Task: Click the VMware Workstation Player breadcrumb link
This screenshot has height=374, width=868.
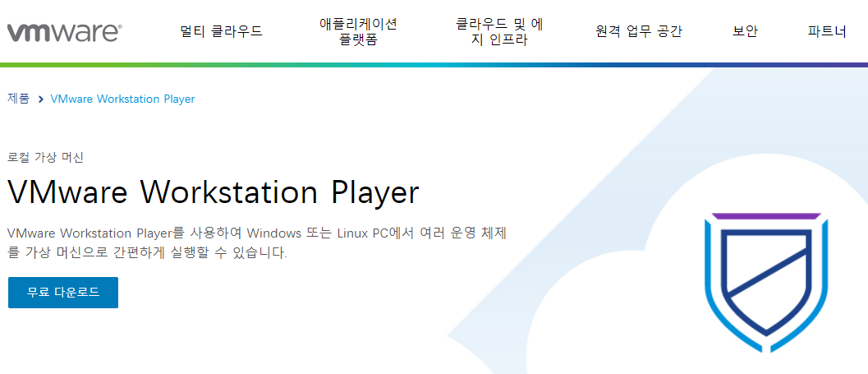Action: (x=122, y=99)
